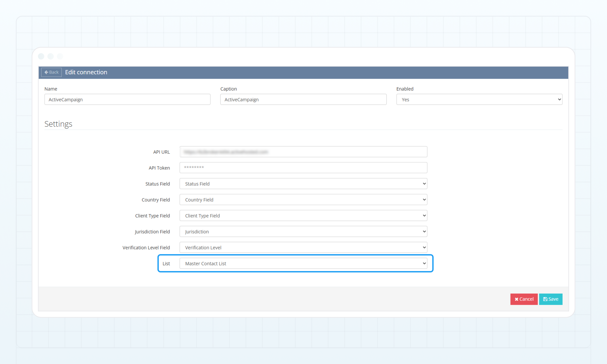Click the Back button
The width and height of the screenshot is (607, 364).
click(x=51, y=72)
